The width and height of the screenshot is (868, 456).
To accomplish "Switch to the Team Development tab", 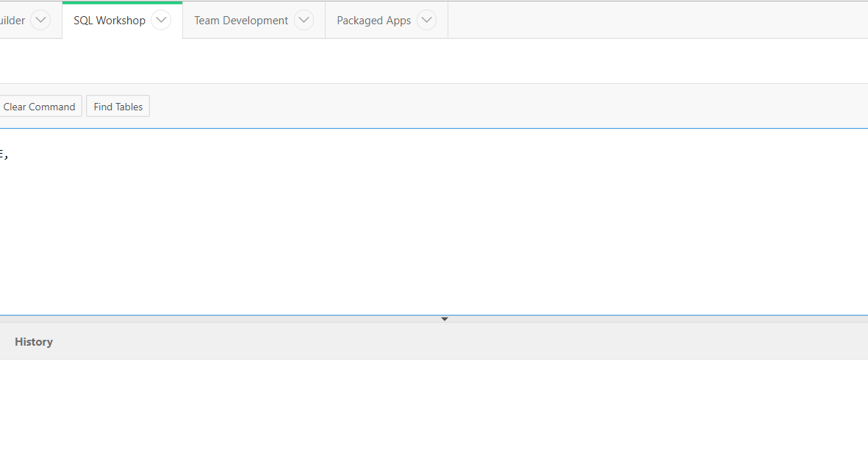I will click(x=240, y=20).
